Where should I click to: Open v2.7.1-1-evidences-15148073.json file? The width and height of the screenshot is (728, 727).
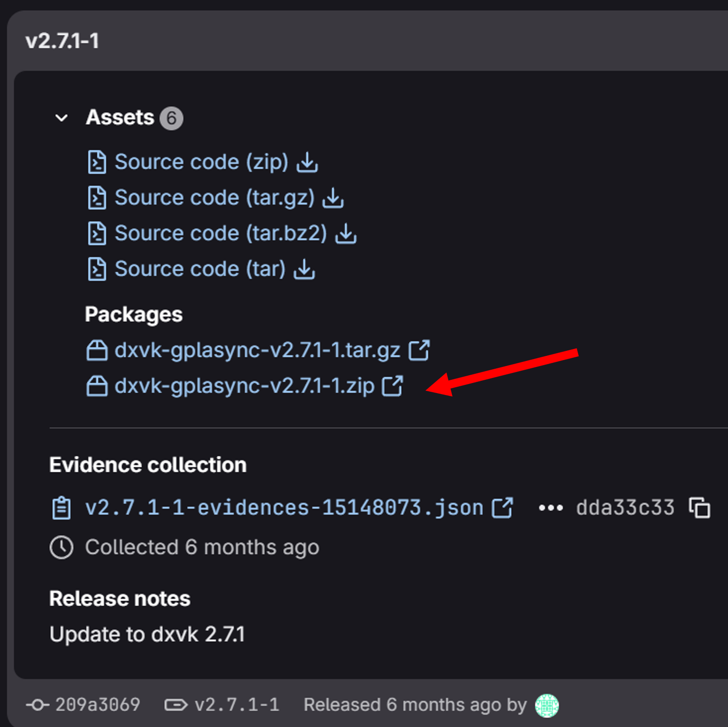click(x=284, y=508)
